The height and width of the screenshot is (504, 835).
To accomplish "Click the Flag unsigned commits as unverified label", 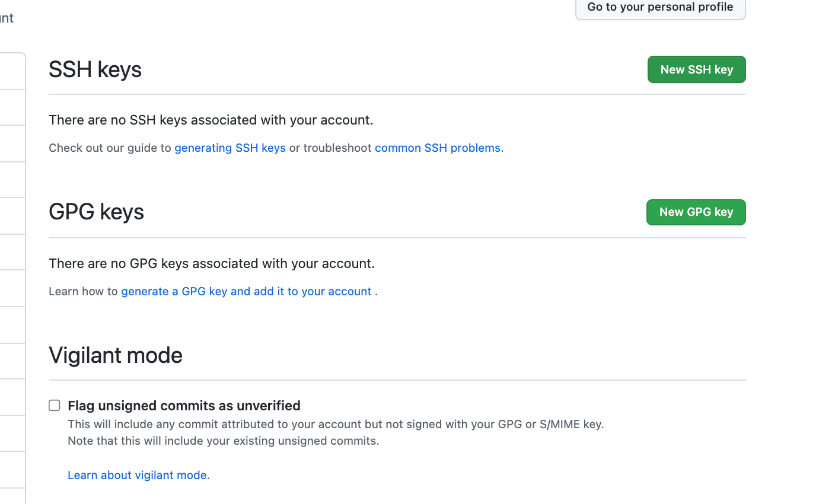I will 184,406.
